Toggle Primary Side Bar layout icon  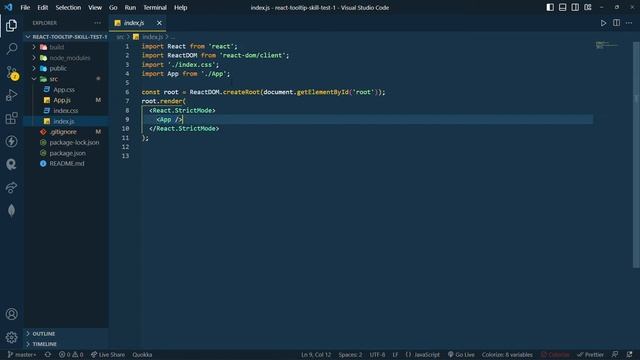(x=550, y=7)
